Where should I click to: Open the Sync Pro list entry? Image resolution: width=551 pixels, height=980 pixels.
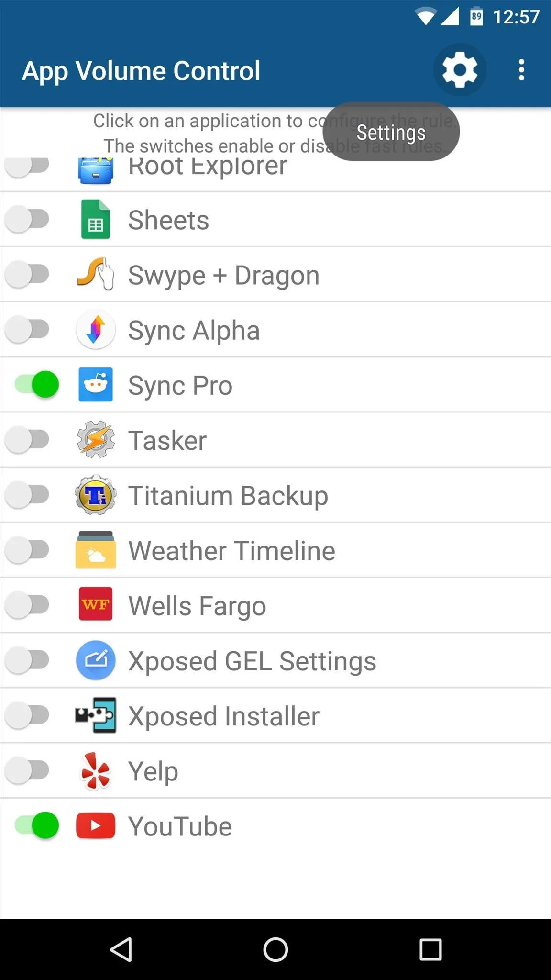(x=275, y=384)
